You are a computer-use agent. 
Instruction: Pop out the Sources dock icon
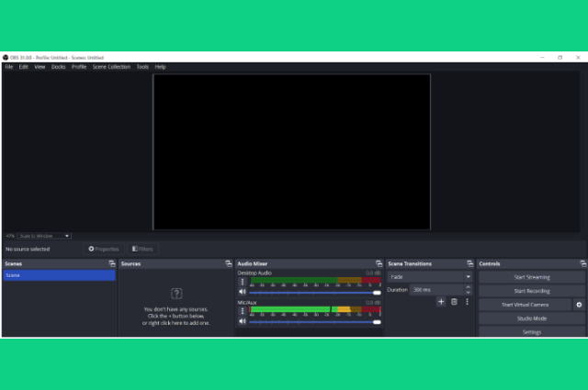pyautogui.click(x=229, y=263)
